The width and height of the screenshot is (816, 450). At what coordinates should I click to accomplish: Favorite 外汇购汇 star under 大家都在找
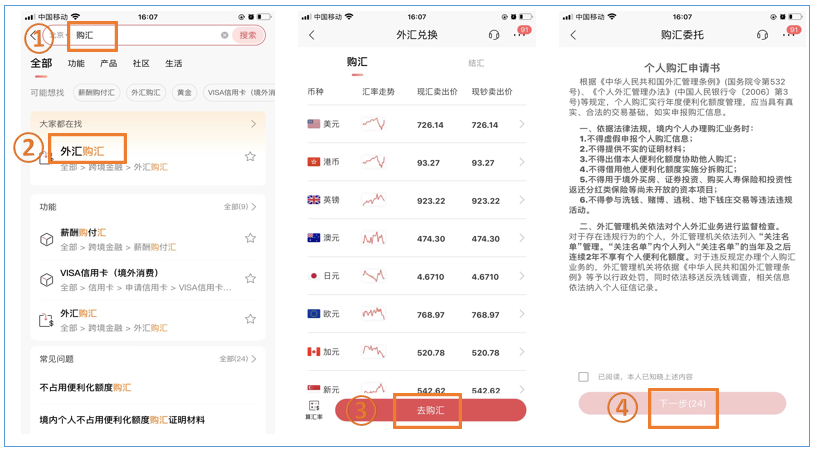click(x=250, y=156)
